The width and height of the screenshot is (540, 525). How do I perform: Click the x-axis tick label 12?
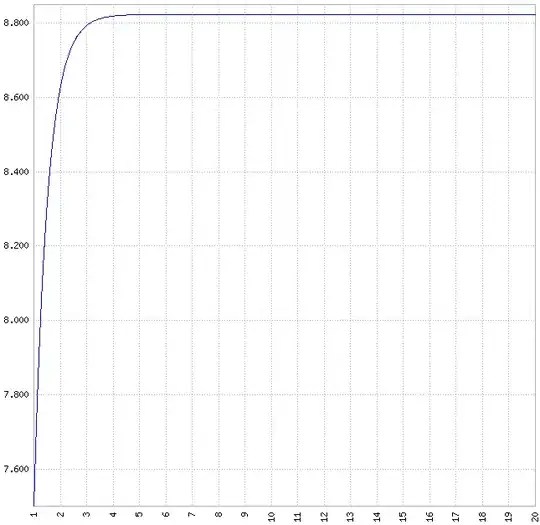(324, 516)
